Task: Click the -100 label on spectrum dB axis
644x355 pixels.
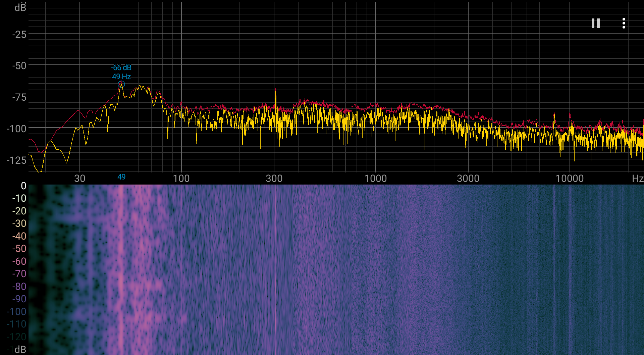Action: click(x=16, y=129)
